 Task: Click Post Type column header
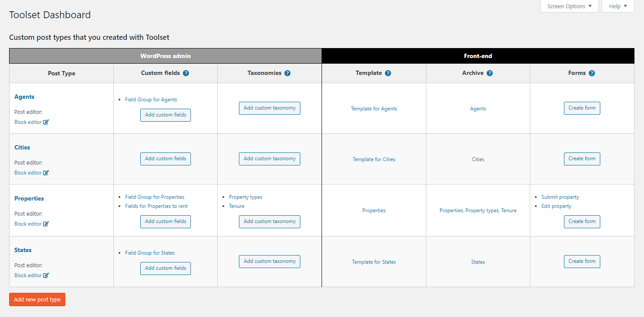coord(61,74)
